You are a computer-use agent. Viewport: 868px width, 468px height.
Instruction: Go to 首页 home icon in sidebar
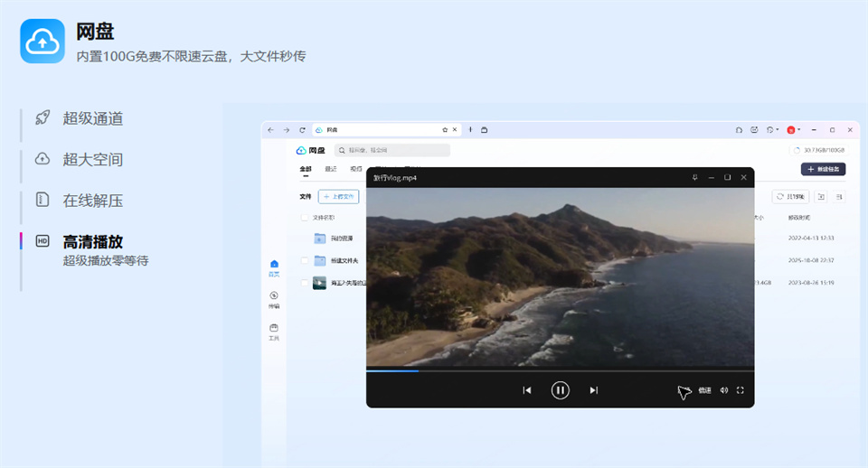coord(273,267)
